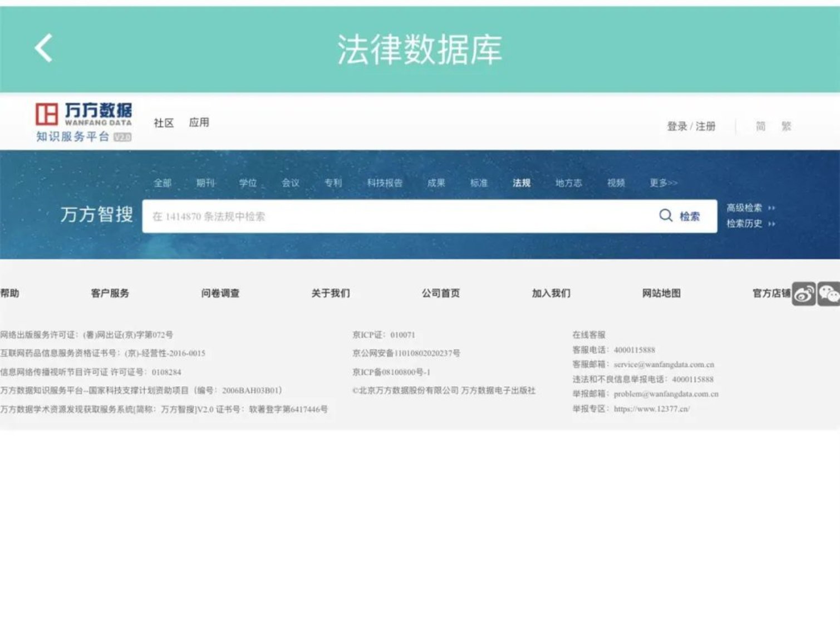
Task: Tap the back arrow in the header
Action: [x=43, y=48]
